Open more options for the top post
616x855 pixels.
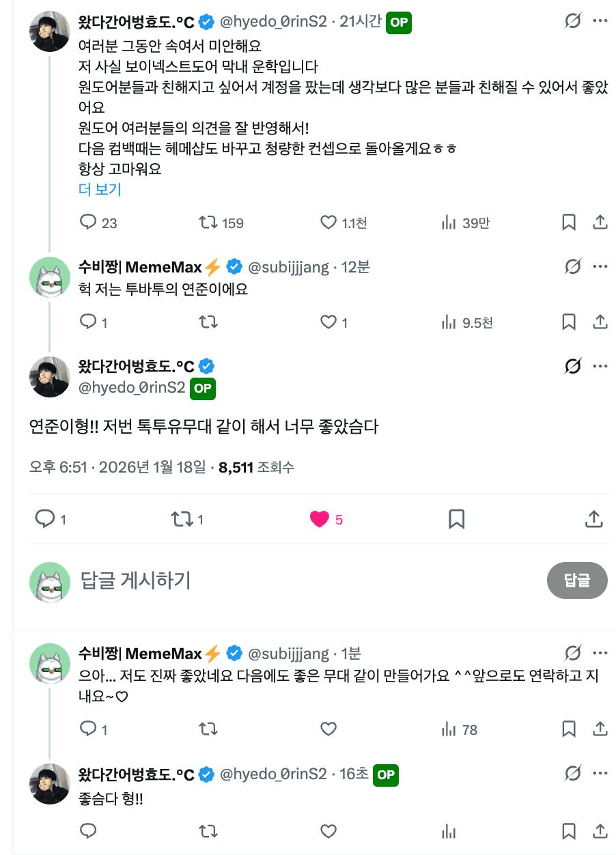[600, 21]
